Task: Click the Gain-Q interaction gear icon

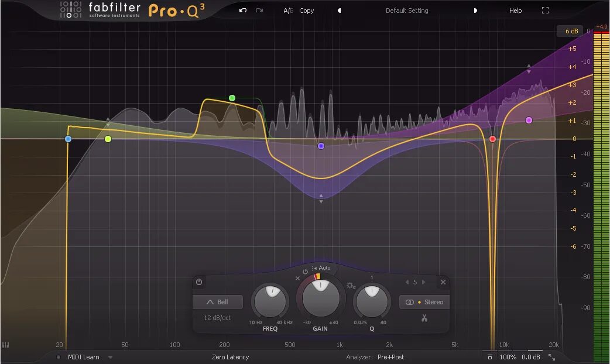Action: click(351, 286)
